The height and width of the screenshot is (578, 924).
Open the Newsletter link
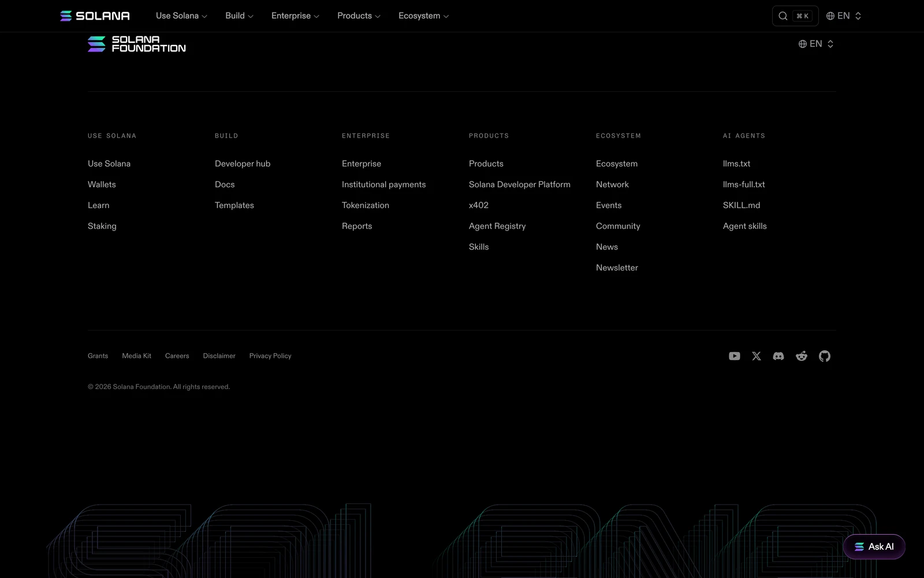coord(617,268)
